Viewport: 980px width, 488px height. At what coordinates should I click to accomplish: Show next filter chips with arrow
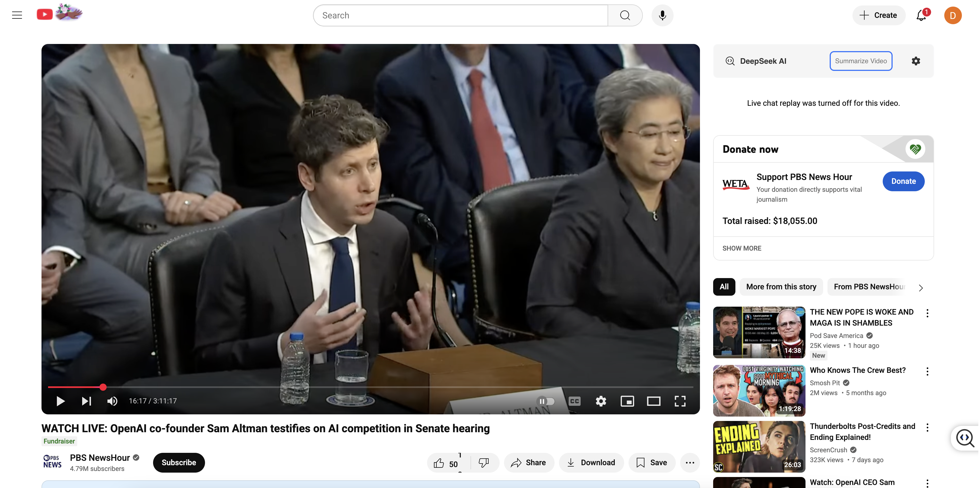(921, 287)
